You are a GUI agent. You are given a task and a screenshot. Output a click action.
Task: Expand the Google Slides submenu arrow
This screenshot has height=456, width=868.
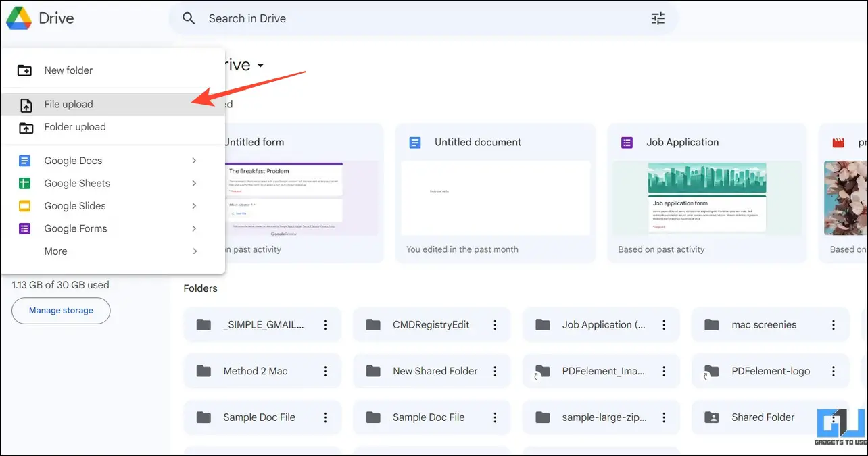(194, 206)
